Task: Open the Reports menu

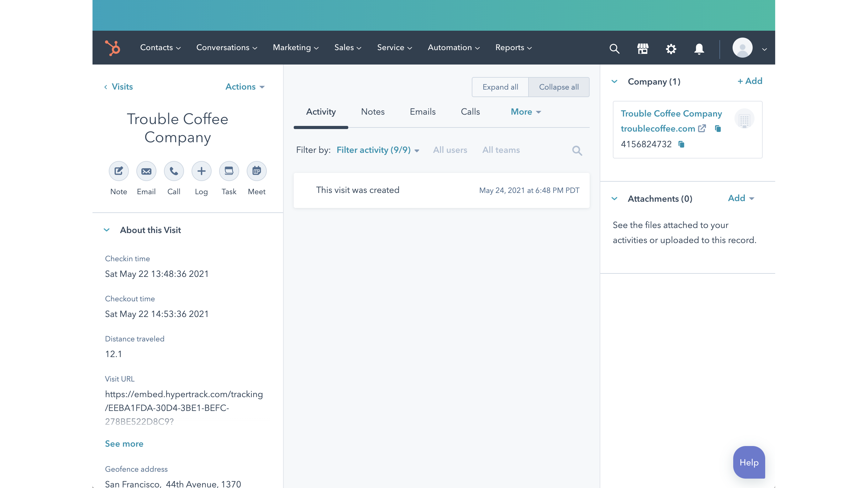Action: pos(513,48)
